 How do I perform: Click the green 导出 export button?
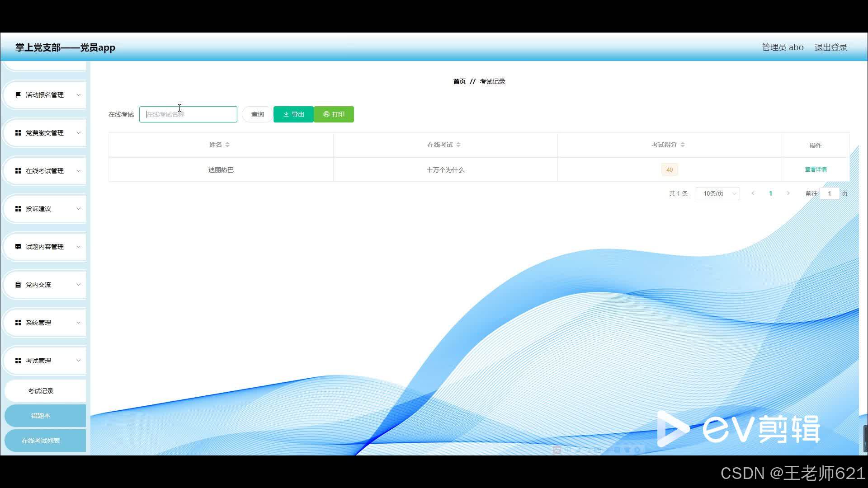click(x=293, y=114)
